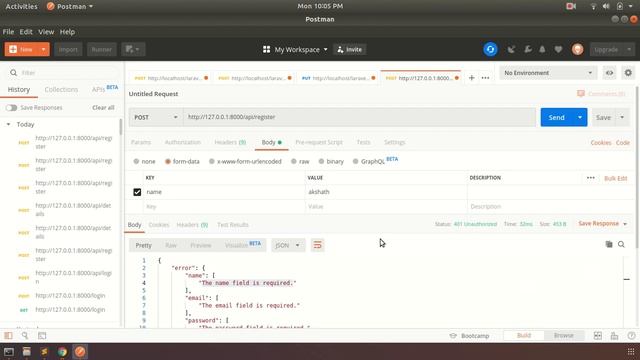
Task: Click the Import button
Action: [68, 49]
